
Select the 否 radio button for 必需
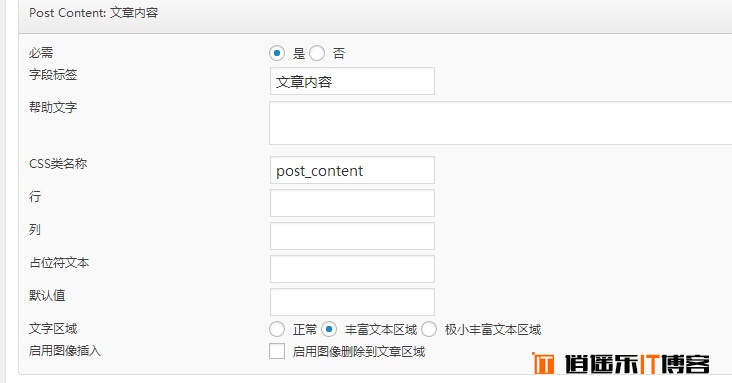point(317,53)
